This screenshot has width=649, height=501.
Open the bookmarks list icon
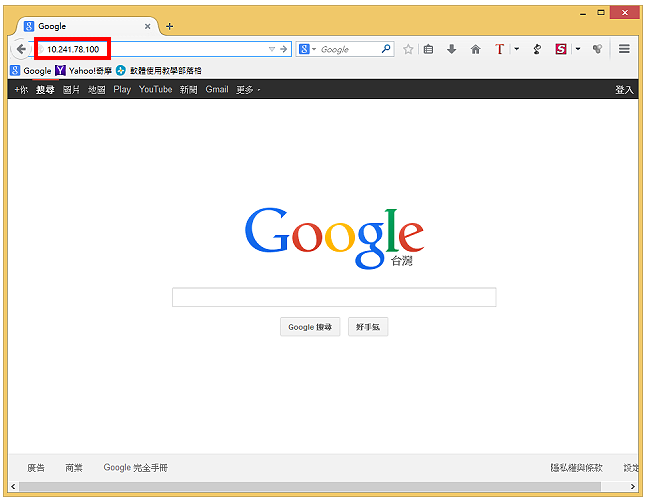(x=428, y=49)
